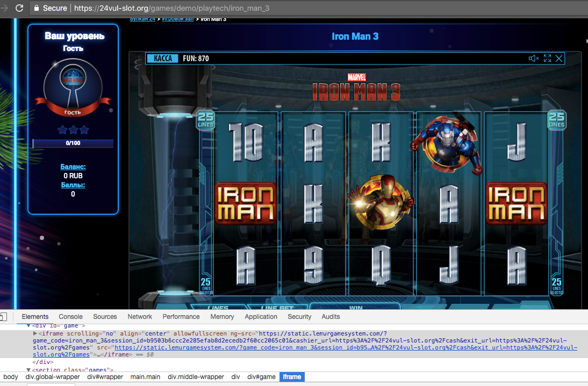Switch to the Audits tab
Viewport: 588px width, 386px height.
331,317
